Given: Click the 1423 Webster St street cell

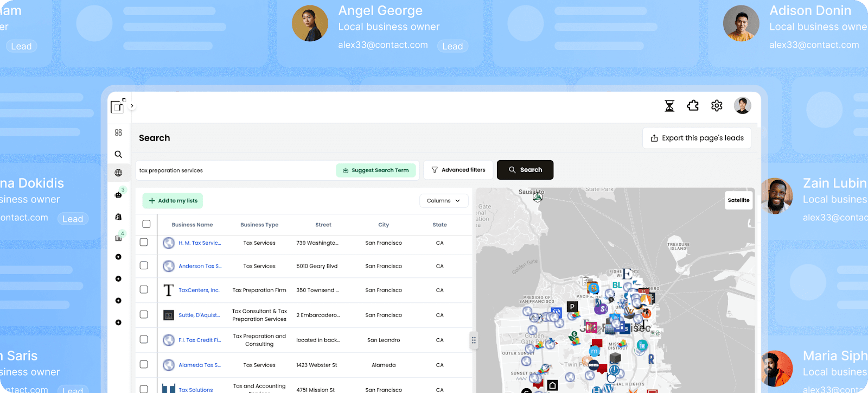Looking at the screenshot, I should point(317,365).
